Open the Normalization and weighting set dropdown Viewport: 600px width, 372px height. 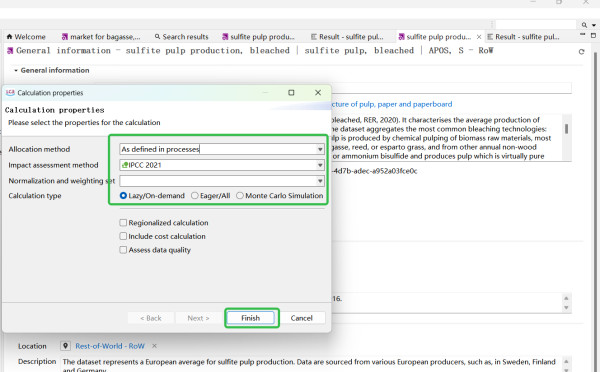(320, 181)
